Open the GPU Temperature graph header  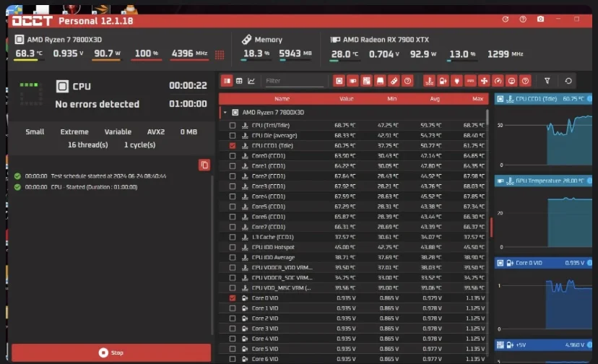pos(543,181)
